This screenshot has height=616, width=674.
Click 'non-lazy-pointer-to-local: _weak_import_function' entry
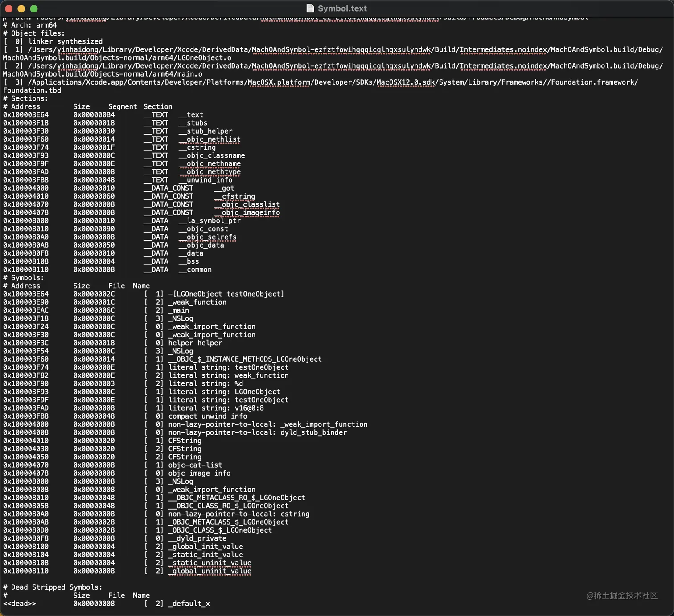pyautogui.click(x=268, y=424)
